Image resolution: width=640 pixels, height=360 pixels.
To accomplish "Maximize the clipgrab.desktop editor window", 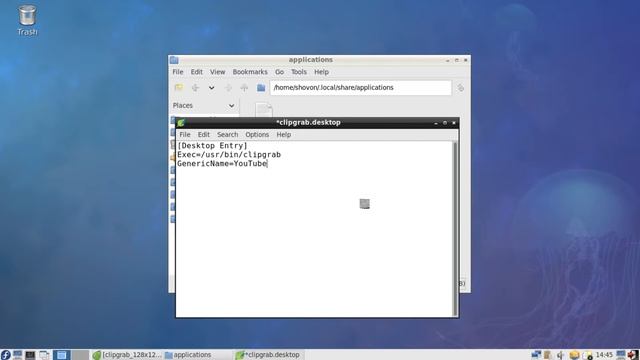I will click(x=445, y=123).
